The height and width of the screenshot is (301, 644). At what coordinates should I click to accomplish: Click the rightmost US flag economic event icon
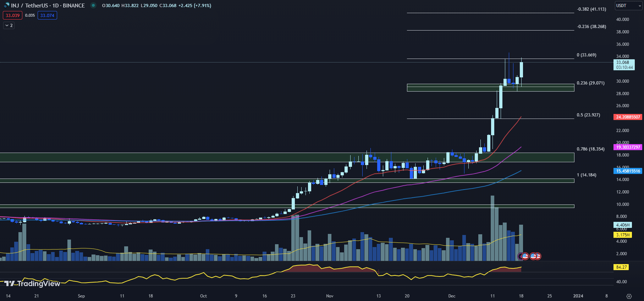537,256
